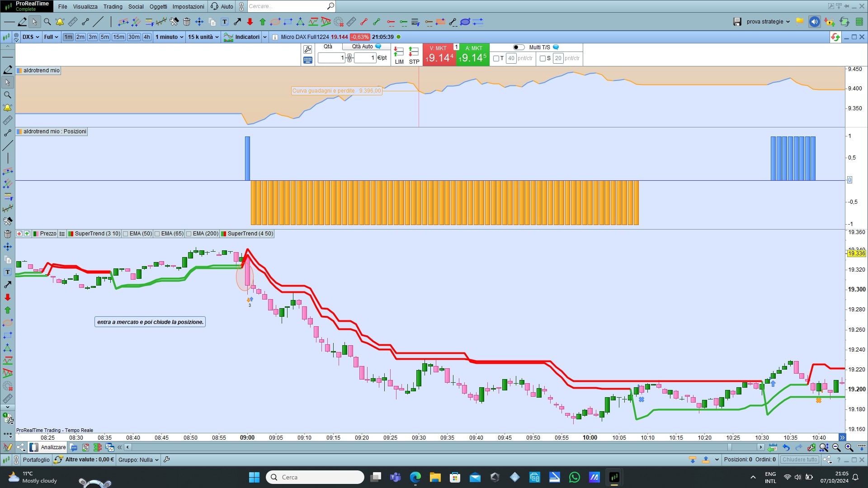
Task: Open the wrench order settings icon
Action: (x=308, y=49)
